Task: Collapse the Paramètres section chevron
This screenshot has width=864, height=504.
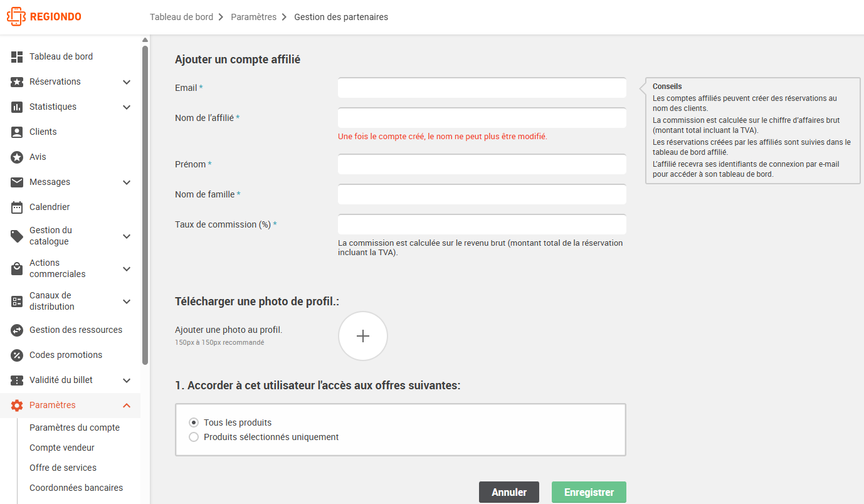Action: (x=127, y=406)
